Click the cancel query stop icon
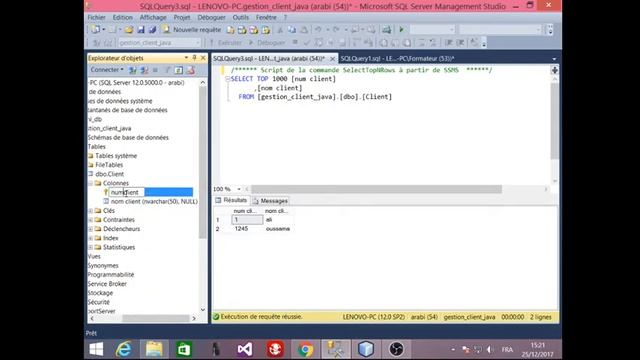640x360 pixels. point(295,42)
